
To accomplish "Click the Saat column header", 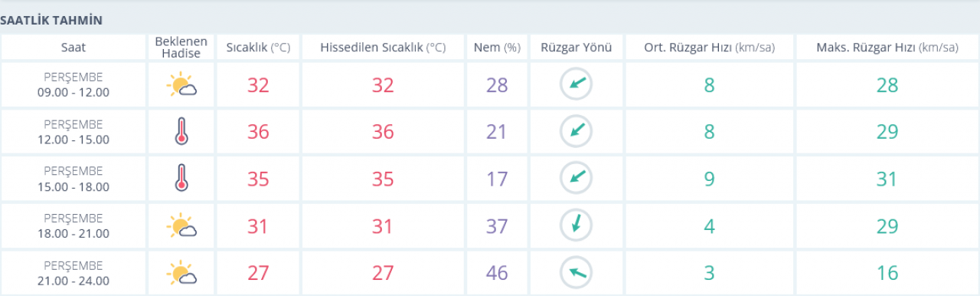I will (x=73, y=48).
